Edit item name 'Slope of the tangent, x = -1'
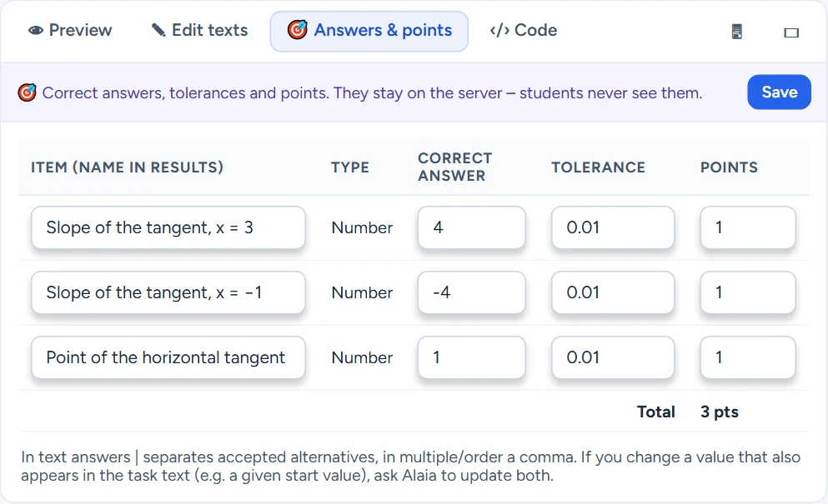This screenshot has width=828, height=504. [x=168, y=292]
